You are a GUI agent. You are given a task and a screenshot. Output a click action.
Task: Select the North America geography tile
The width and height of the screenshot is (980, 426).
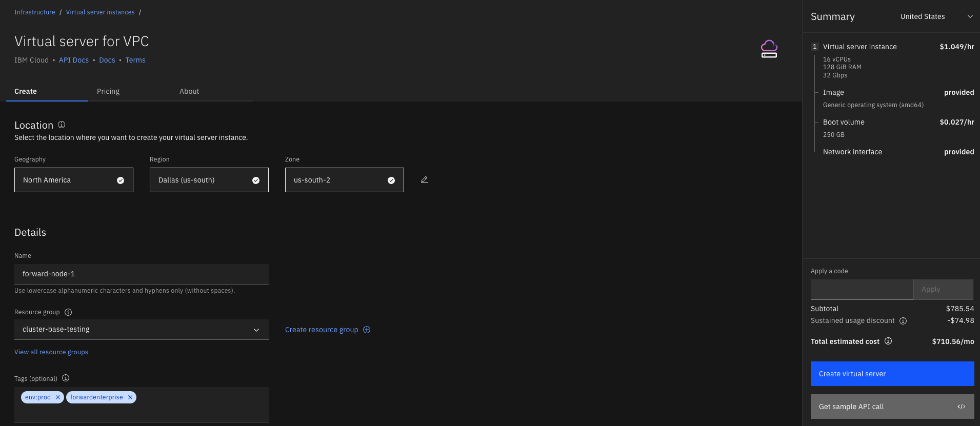[74, 180]
